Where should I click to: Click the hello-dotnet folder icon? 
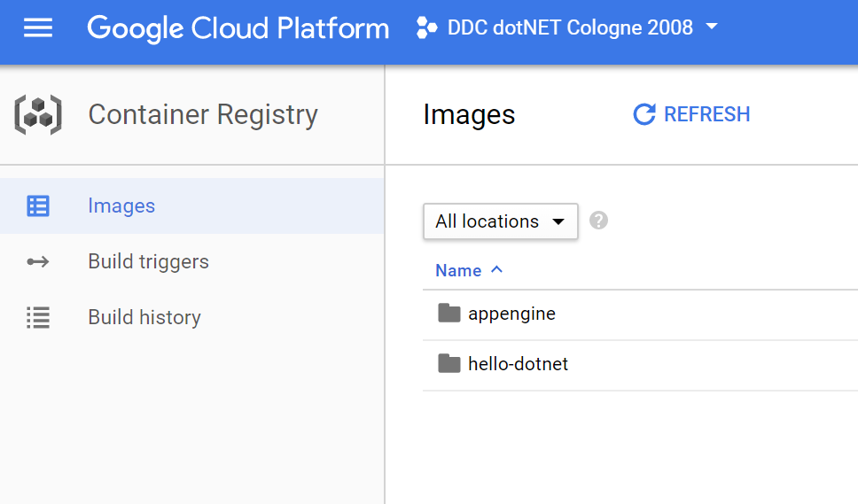tap(449, 364)
